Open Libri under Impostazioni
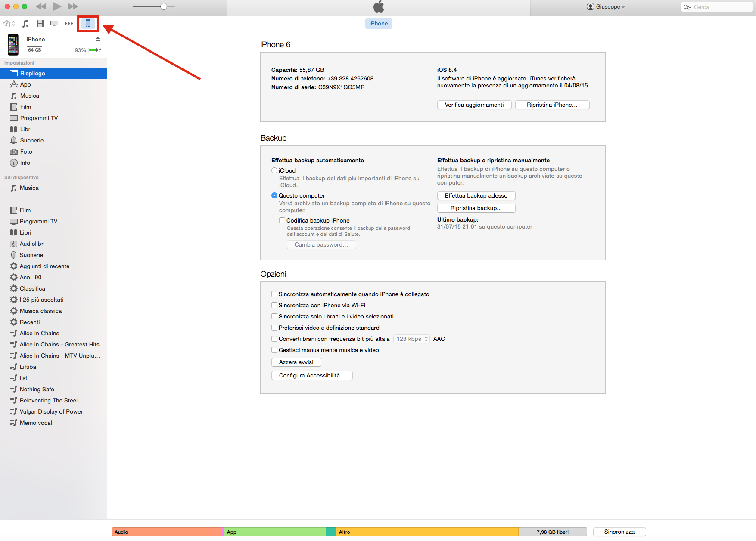The image size is (756, 541). (x=53, y=129)
